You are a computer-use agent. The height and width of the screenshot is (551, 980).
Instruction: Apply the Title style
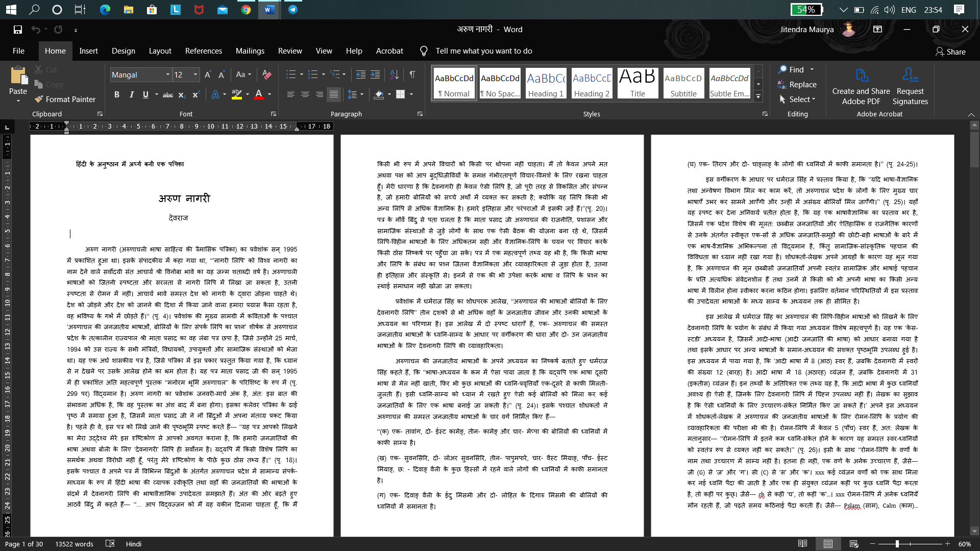click(638, 83)
